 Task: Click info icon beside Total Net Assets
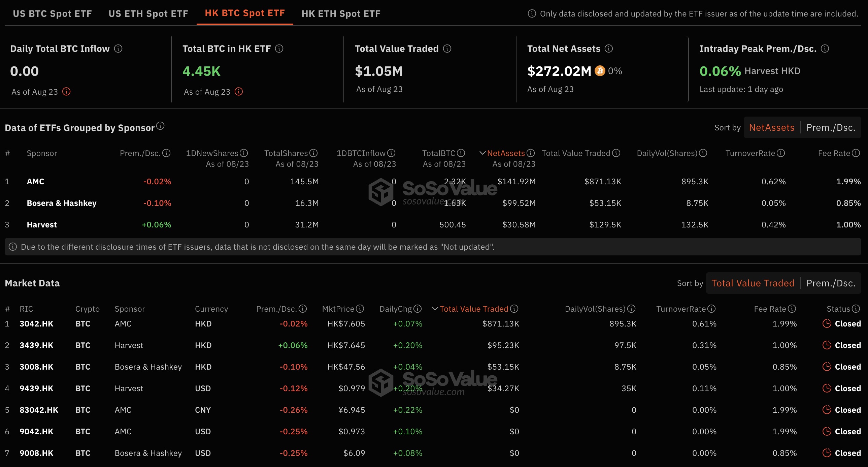[608, 49]
